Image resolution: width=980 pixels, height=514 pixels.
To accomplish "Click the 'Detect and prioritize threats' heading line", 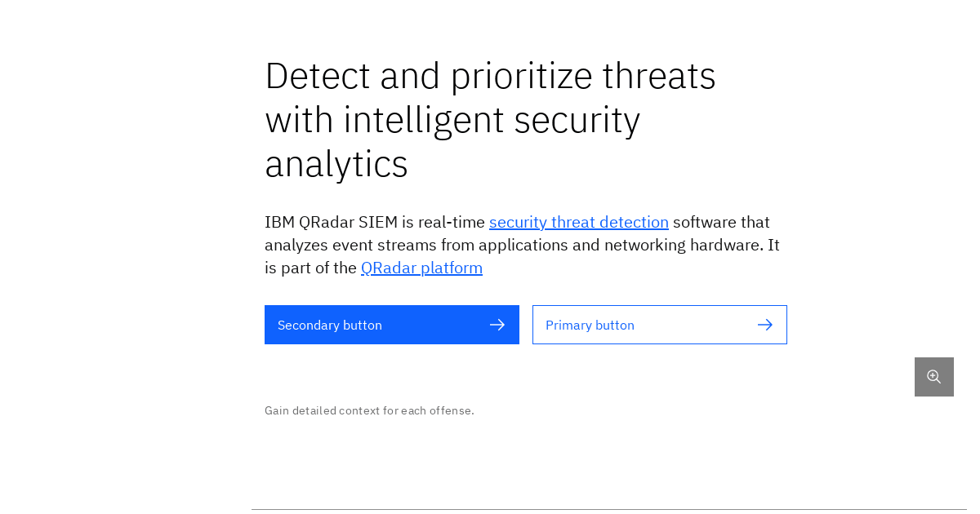I will pyautogui.click(x=490, y=75).
